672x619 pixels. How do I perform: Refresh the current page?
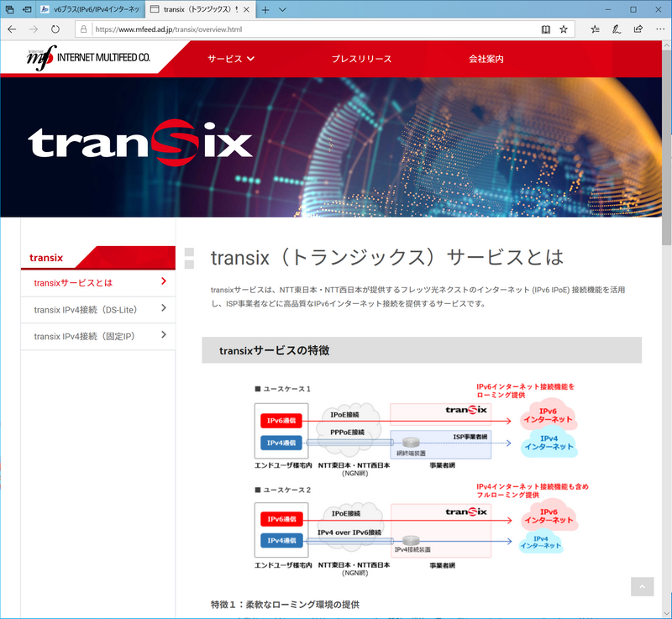tap(54, 28)
